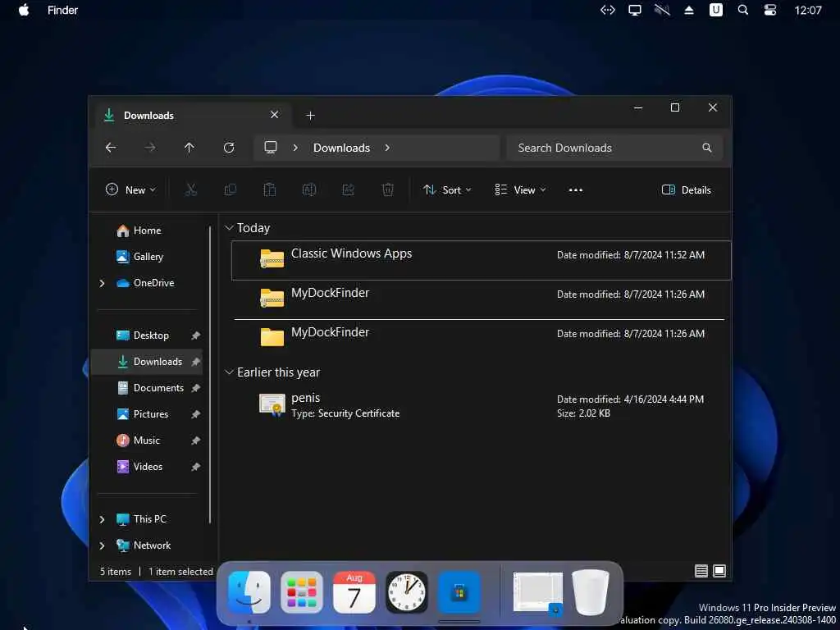Screen dimensions: 840x630
Task: Go back with the left arrow
Action: coord(111,148)
